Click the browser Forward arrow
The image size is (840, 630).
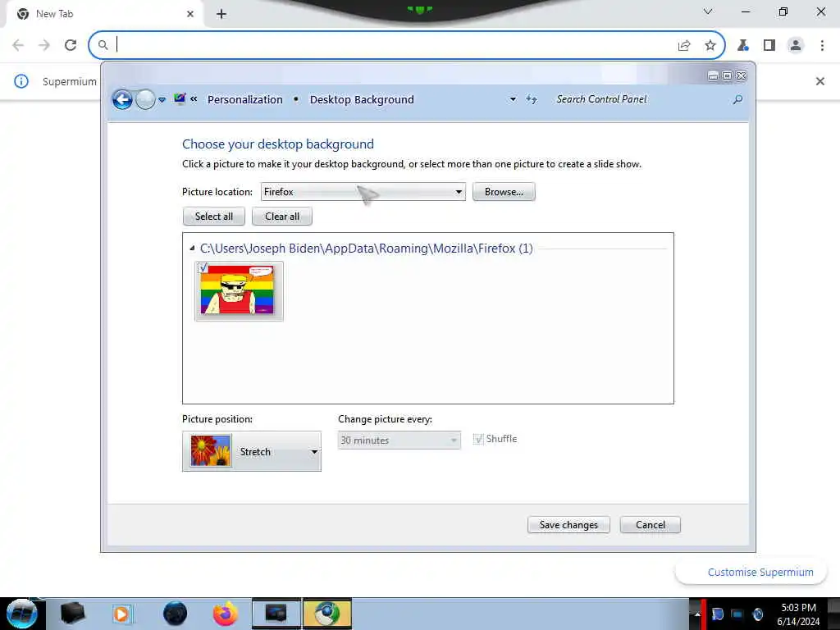click(x=44, y=45)
